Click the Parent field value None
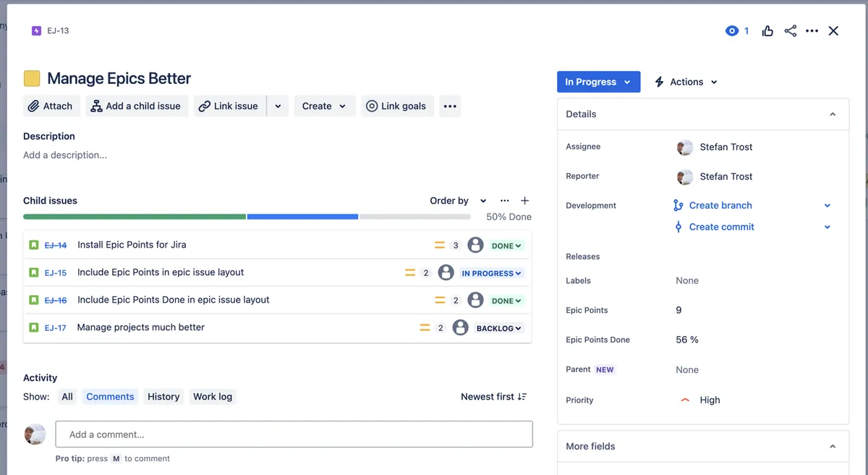Viewport: 868px width, 475px height. [687, 369]
